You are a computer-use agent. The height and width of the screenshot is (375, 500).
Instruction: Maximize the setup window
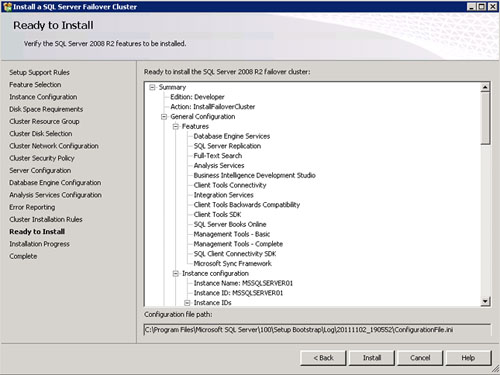pos(482,7)
